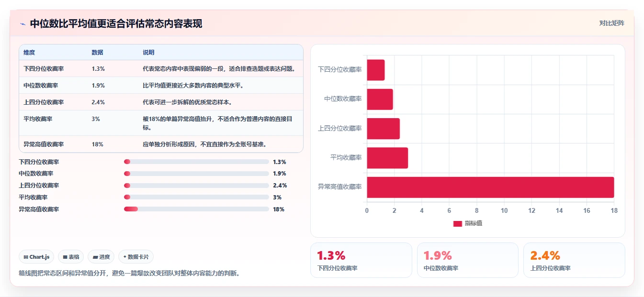The width and height of the screenshot is (644, 297).
Task: Click the 下四分位收藏率 cell in the table
Action: (x=44, y=69)
